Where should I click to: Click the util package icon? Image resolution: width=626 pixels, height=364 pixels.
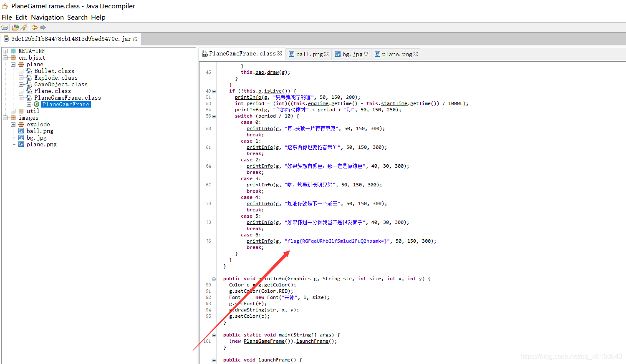pos(21,111)
